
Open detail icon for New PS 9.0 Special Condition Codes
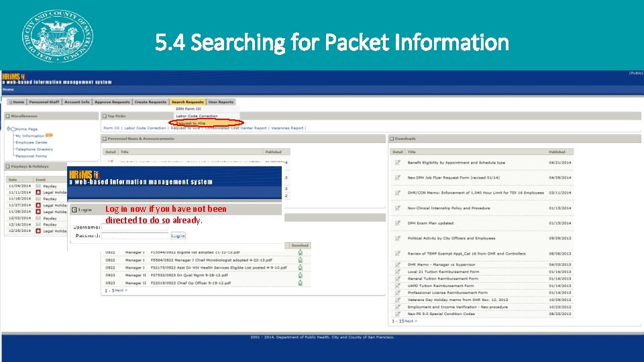coord(398,314)
